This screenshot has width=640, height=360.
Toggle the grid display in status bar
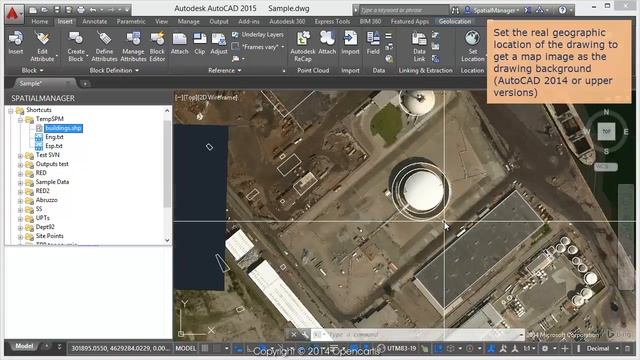pyautogui.click(x=205, y=348)
